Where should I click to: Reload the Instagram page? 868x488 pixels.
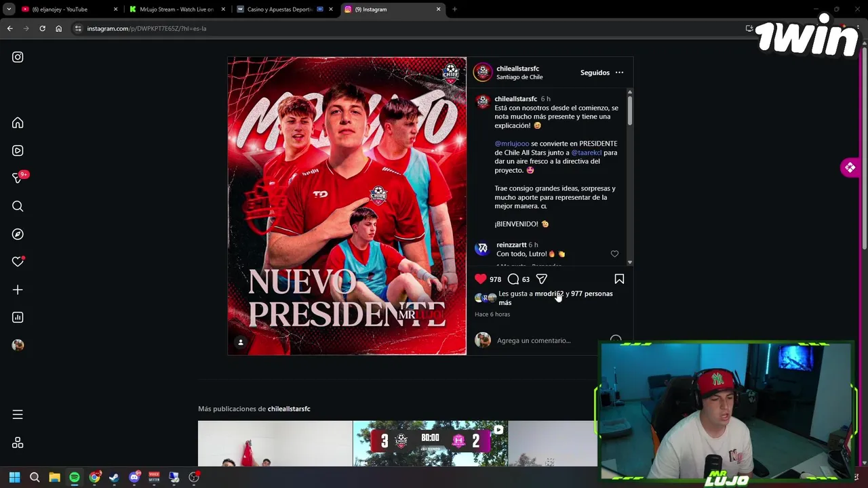(42, 28)
